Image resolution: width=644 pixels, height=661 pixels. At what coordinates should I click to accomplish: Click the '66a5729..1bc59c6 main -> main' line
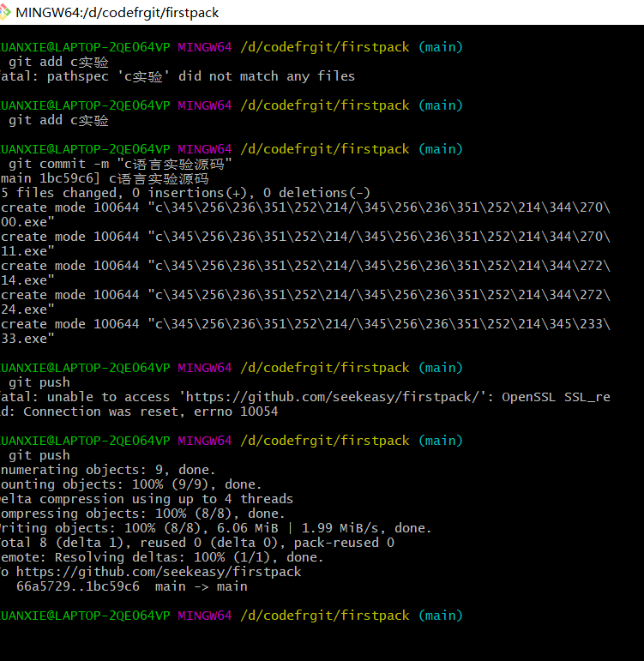132,586
